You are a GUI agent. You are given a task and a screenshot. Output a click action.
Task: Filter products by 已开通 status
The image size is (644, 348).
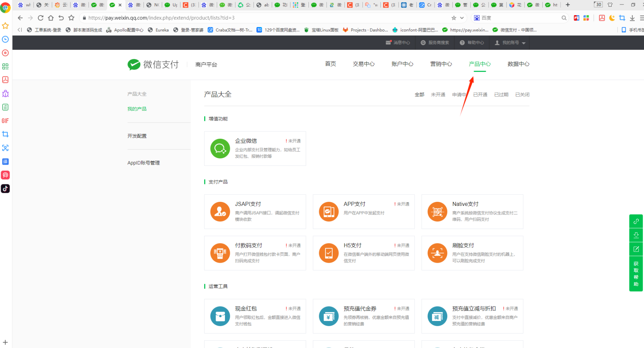click(480, 95)
